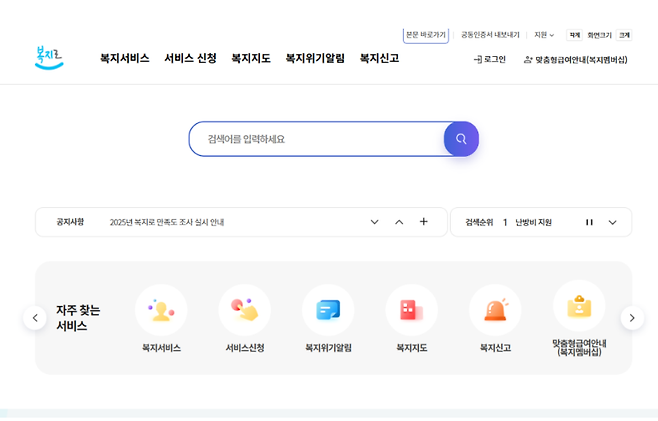
Task: Expand the search ranking list chevron
Action: pos(613,222)
